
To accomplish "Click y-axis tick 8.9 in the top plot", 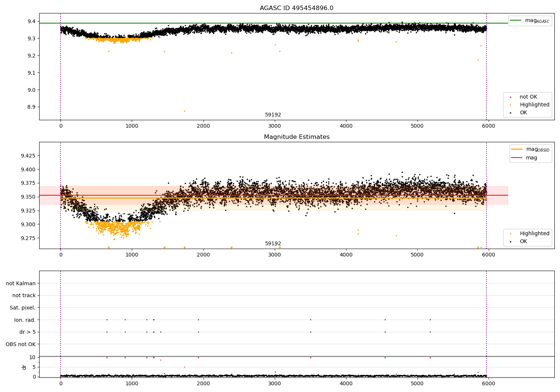I will [x=31, y=107].
